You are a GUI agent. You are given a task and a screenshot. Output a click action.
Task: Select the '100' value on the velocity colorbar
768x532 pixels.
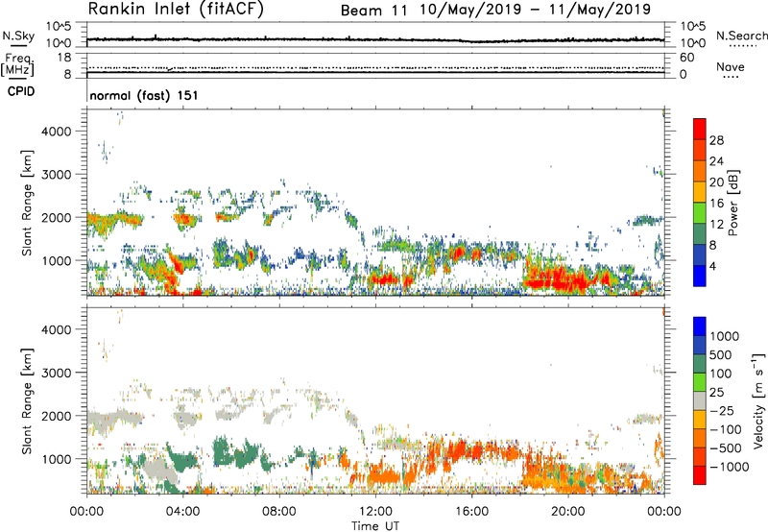coord(721,374)
